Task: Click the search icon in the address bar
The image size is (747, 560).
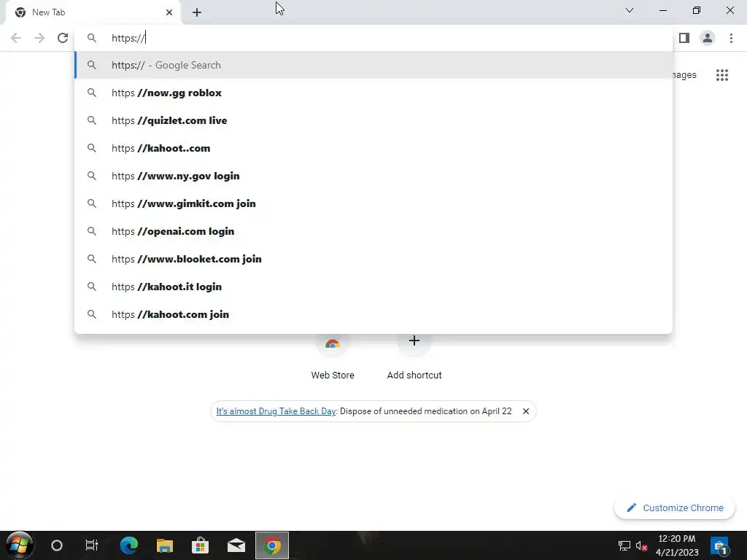Action: point(91,38)
